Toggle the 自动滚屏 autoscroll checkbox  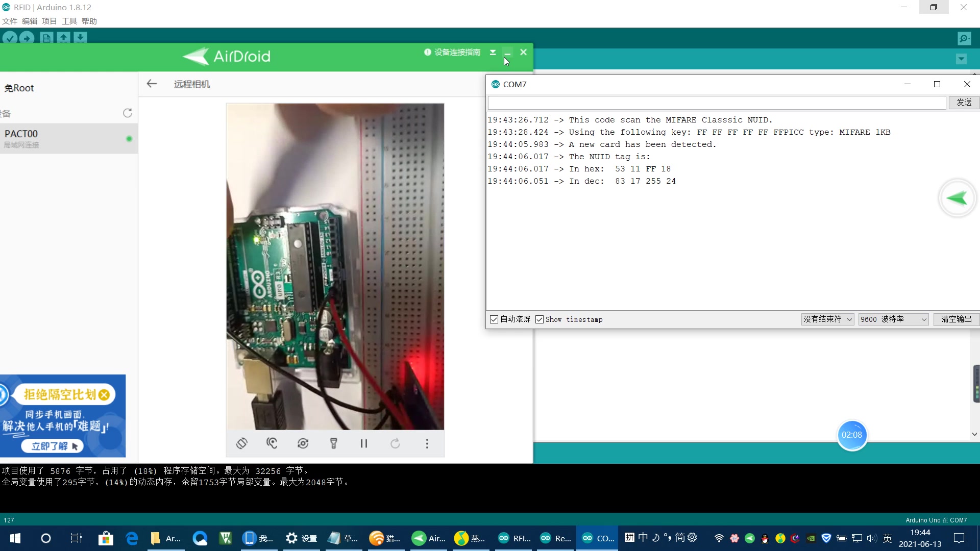(494, 319)
